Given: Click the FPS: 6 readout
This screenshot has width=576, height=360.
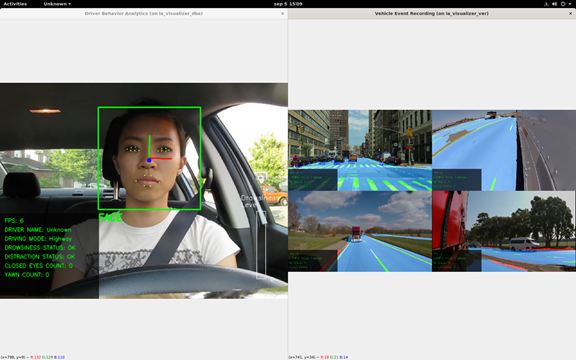Looking at the screenshot, I should pos(14,220).
